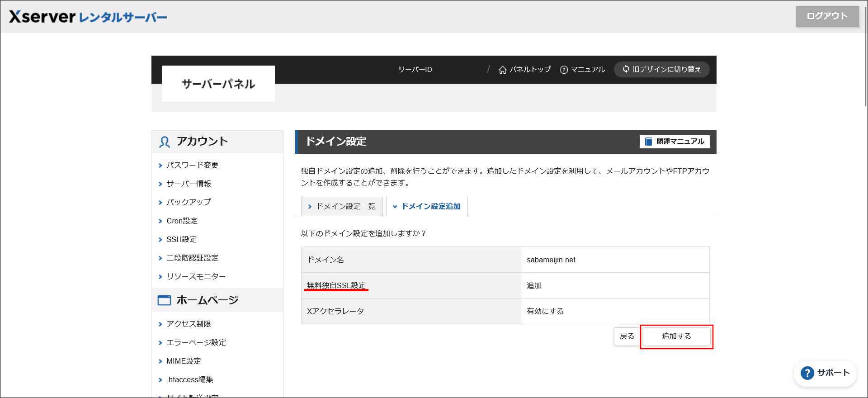The image size is (868, 398).
Task: Click the 有効にする value
Action: pos(545,311)
